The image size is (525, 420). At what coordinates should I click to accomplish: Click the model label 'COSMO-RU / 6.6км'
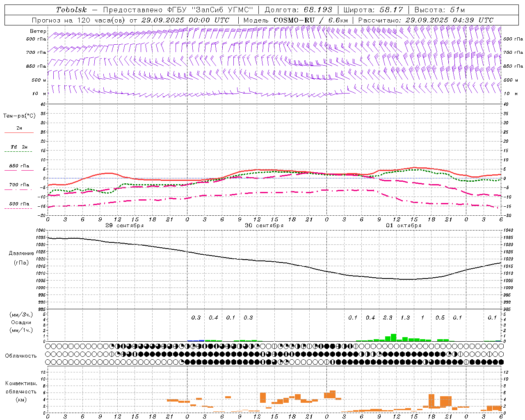[x=311, y=20]
